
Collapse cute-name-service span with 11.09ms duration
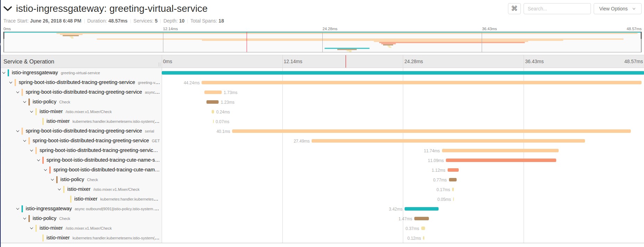39,160
